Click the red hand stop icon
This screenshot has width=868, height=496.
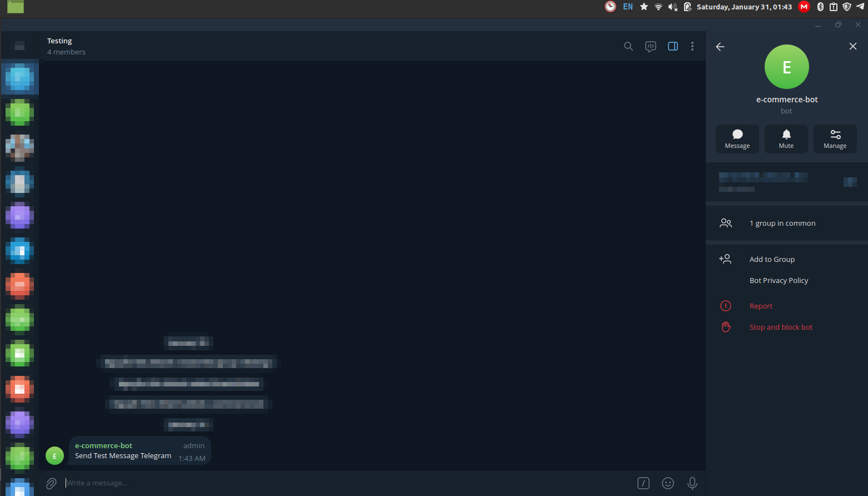coord(726,327)
